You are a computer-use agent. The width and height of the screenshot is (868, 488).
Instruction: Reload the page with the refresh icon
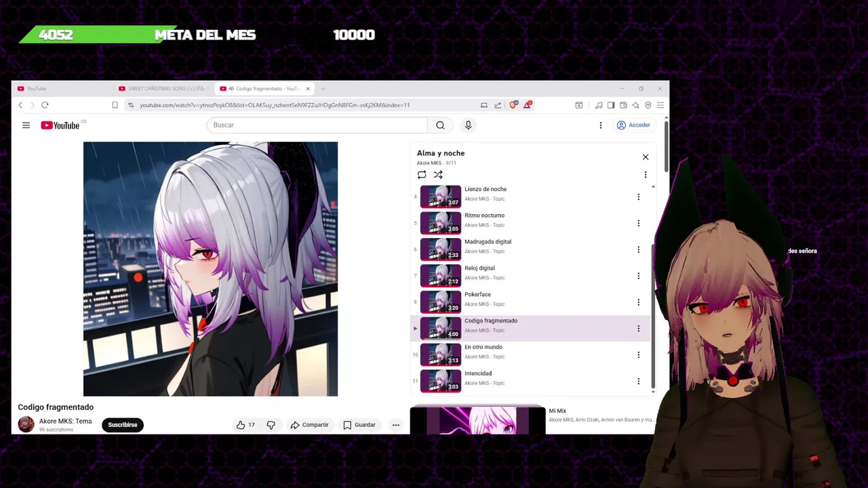(x=45, y=105)
